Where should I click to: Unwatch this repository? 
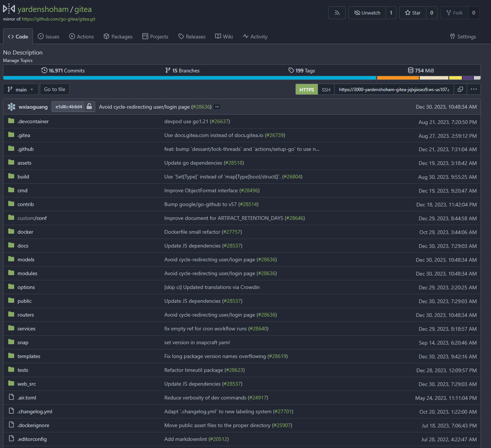pyautogui.click(x=367, y=13)
